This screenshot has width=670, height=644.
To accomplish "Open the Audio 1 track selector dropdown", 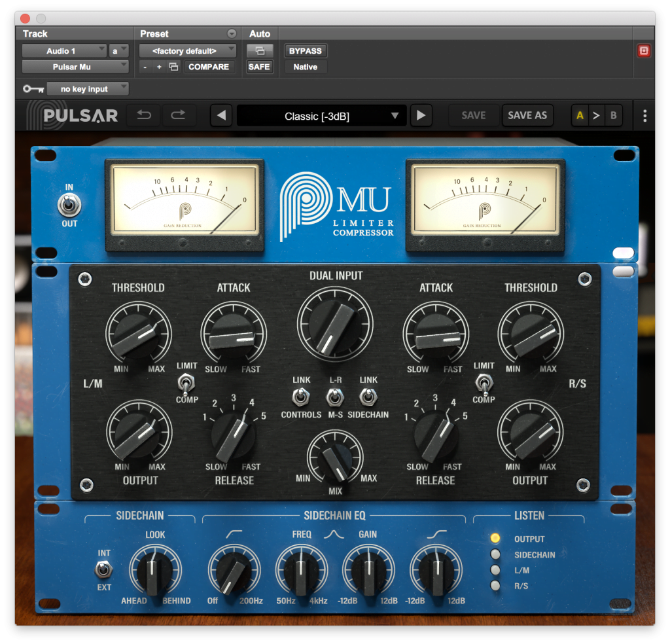I will click(x=64, y=51).
